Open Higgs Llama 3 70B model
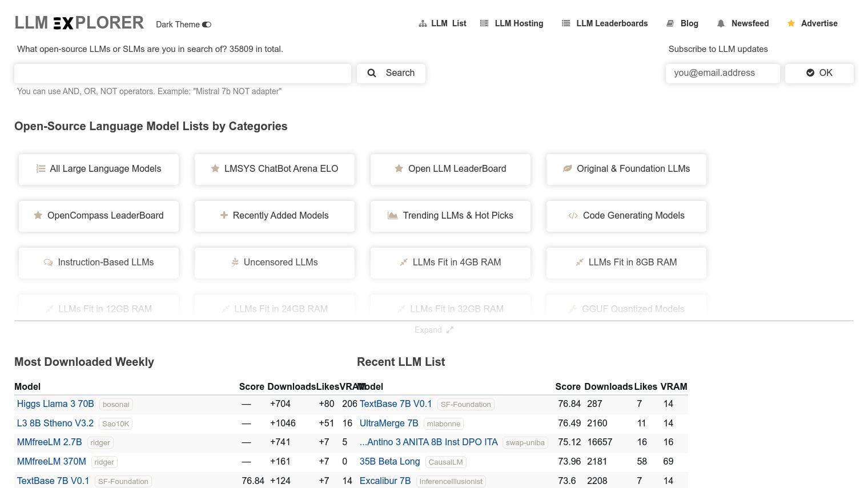The image size is (868, 488). (55, 404)
